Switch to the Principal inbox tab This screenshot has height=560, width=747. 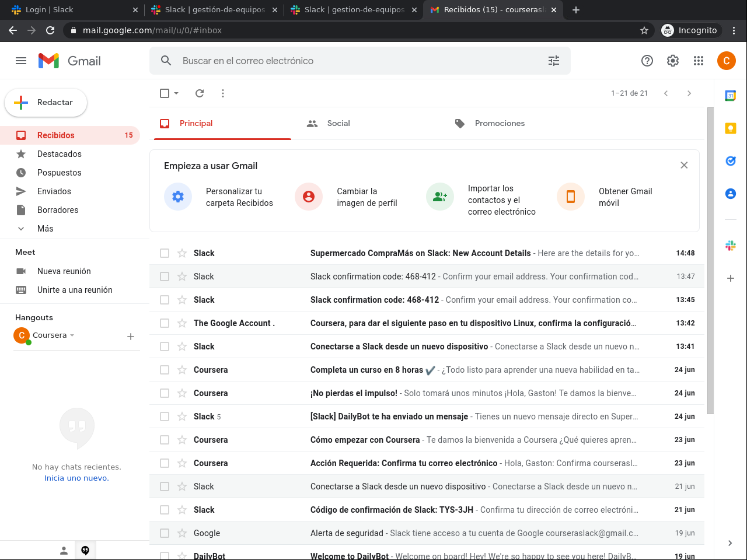click(x=222, y=124)
